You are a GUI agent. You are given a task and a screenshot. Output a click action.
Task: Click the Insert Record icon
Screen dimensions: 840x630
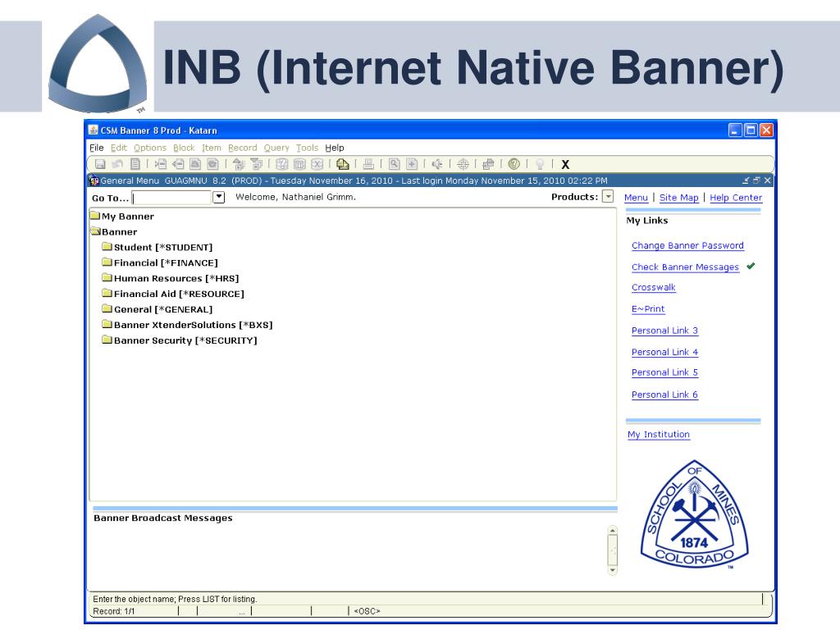161,164
